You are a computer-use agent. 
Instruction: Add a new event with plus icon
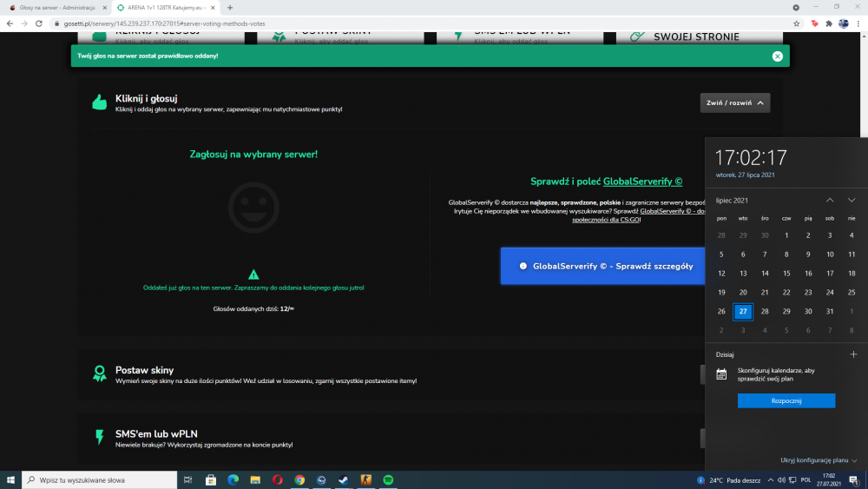(x=853, y=354)
